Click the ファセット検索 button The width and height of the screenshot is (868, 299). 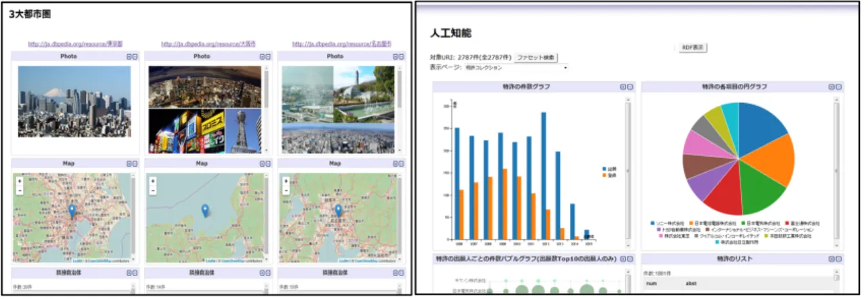tap(536, 58)
